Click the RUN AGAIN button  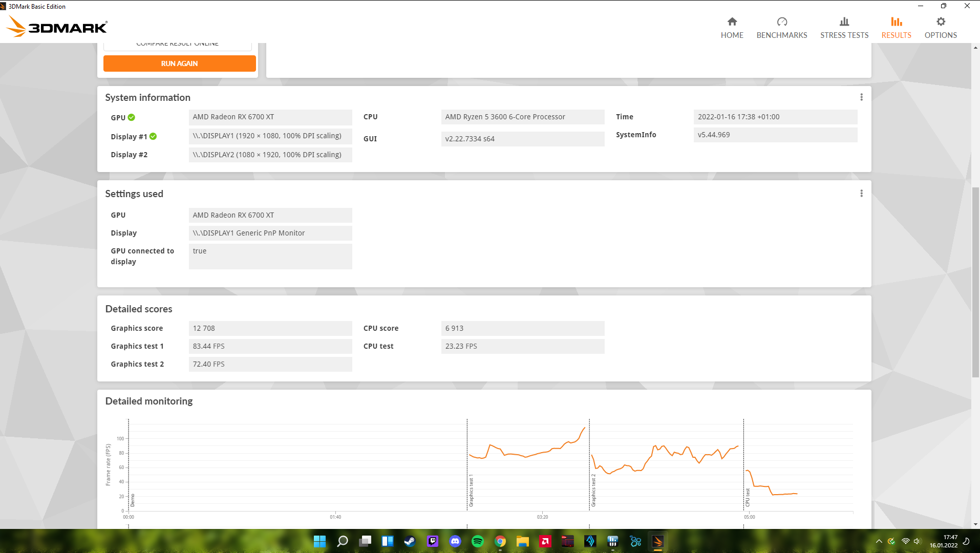click(179, 63)
